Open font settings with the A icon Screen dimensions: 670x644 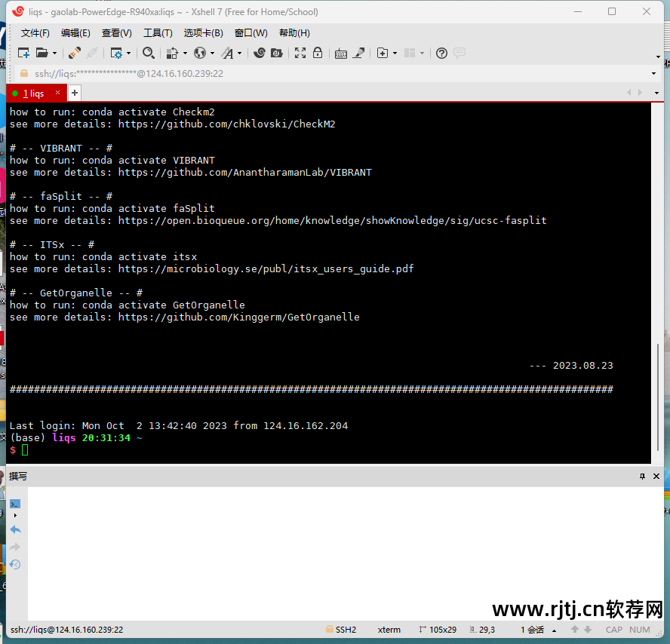tap(226, 53)
